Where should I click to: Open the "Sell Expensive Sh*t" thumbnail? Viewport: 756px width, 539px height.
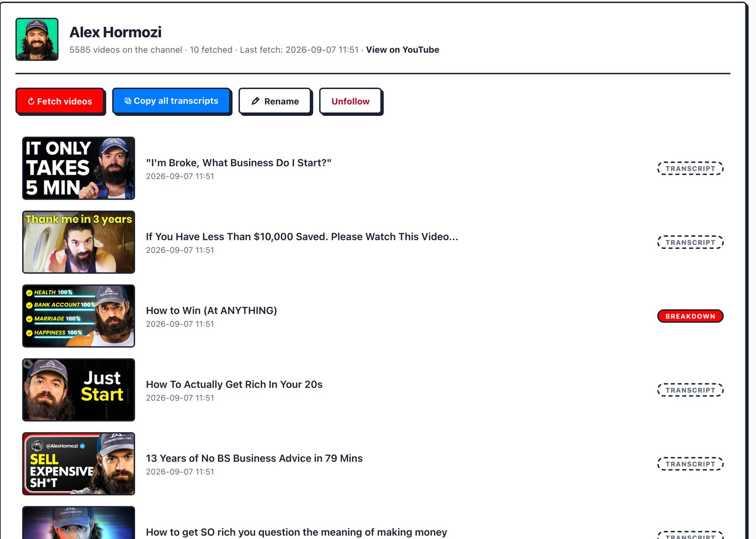click(x=79, y=464)
